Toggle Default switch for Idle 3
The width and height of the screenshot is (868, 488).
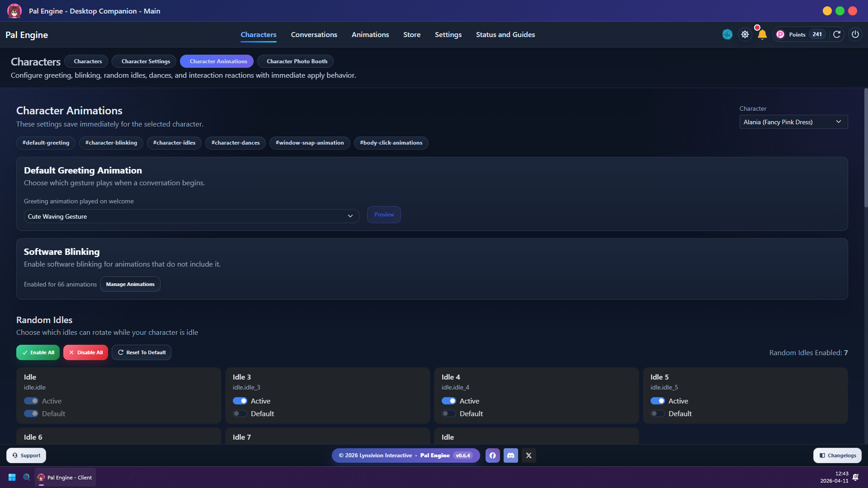pos(240,413)
